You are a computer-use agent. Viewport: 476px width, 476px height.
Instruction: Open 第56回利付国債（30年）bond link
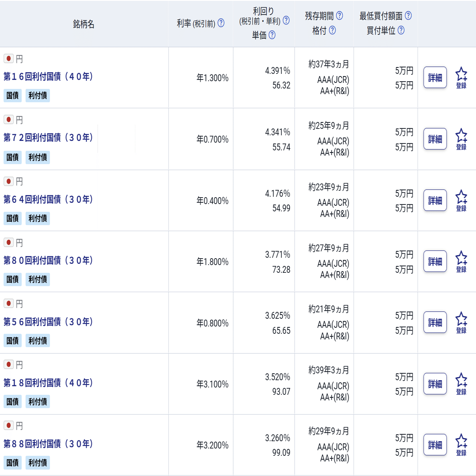point(48,322)
